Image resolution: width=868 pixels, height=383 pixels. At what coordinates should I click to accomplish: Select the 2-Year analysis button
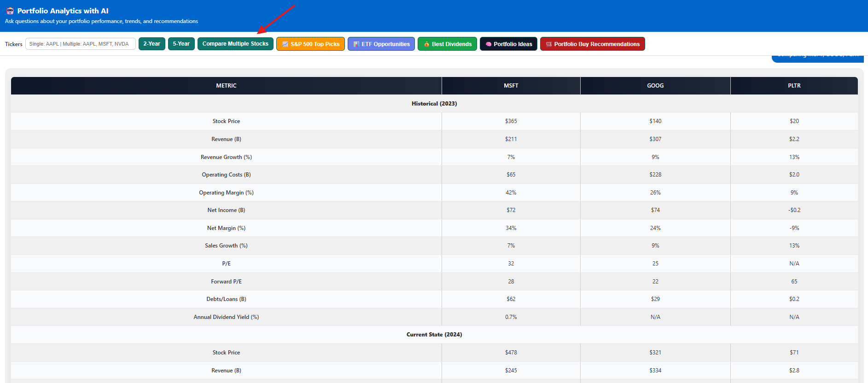pos(152,44)
